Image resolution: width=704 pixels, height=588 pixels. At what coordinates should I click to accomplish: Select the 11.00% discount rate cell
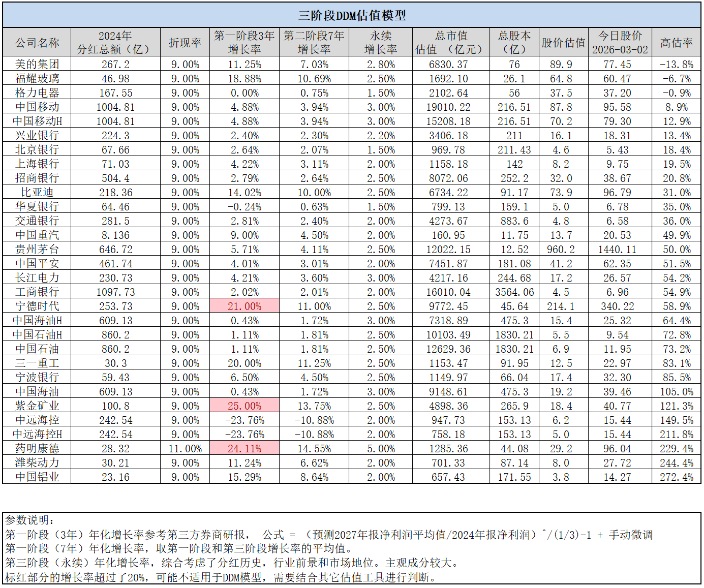tap(185, 448)
